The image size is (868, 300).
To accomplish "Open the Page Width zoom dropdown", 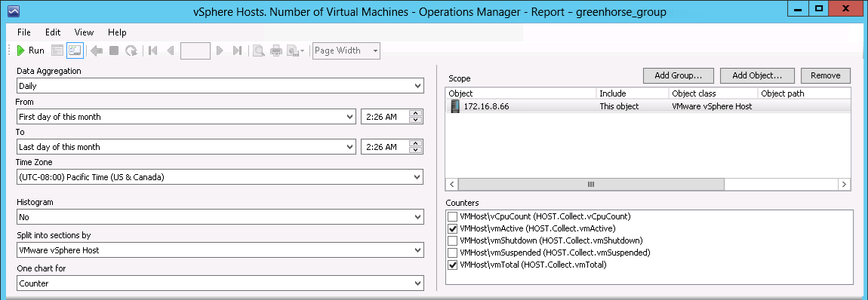I will 375,51.
